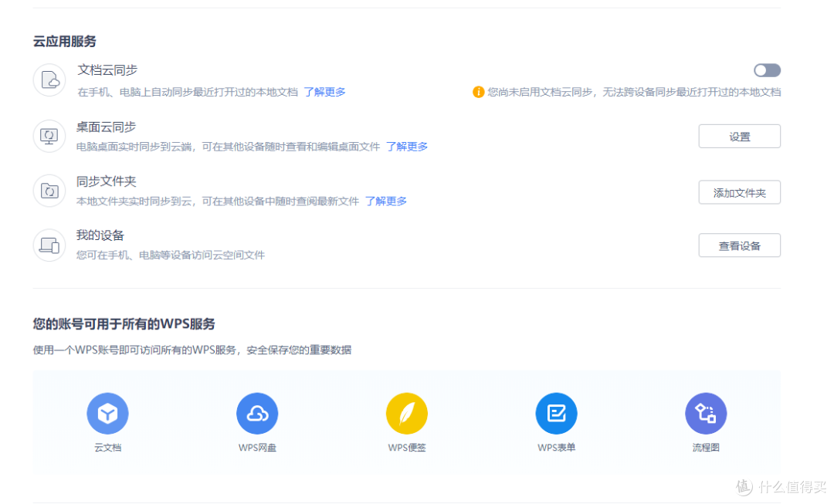Image resolution: width=834 pixels, height=504 pixels.
Task: Click the 云文档 label under the icon
Action: (x=108, y=448)
